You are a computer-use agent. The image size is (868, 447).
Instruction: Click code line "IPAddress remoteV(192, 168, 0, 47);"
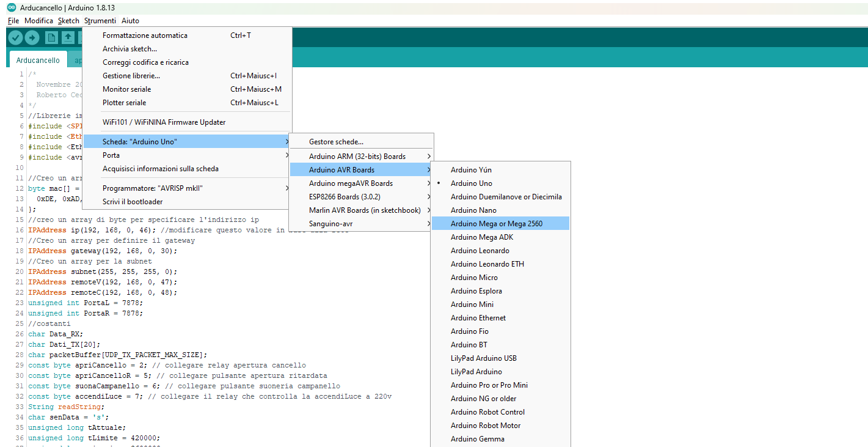point(103,282)
